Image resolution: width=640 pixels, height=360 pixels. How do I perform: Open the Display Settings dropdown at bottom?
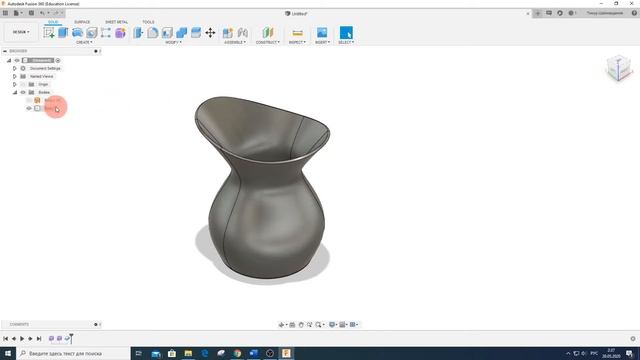point(333,324)
